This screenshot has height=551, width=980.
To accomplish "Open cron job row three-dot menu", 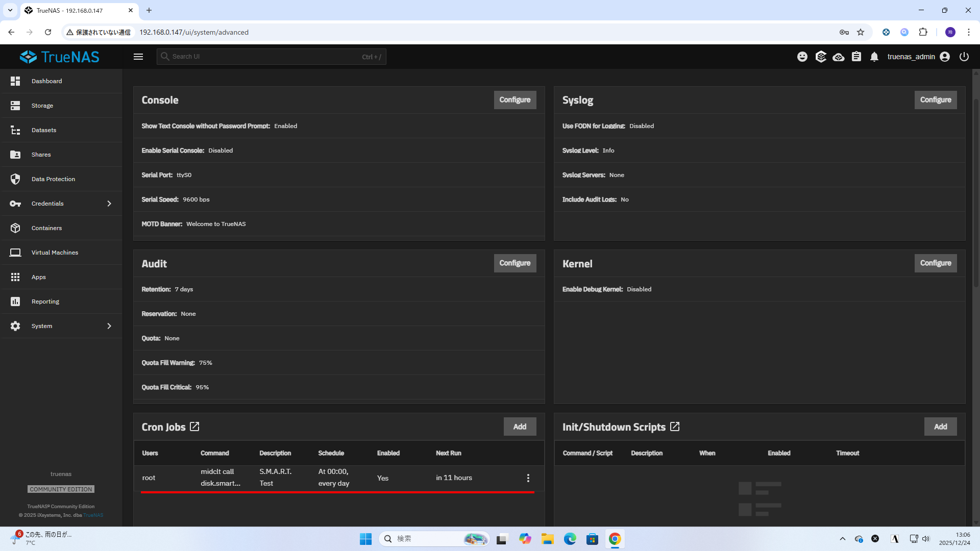I will coord(528,478).
